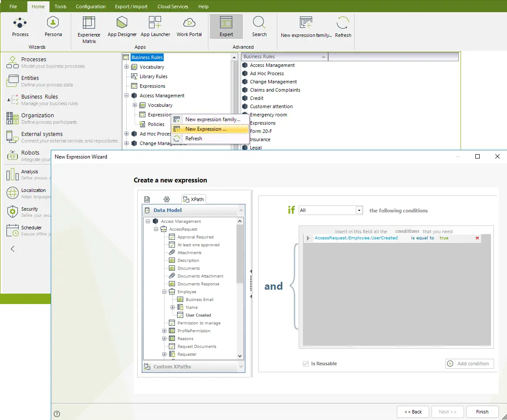Expand the Change Management tree node
Viewport: 507px width, 420px height.
tap(126, 143)
